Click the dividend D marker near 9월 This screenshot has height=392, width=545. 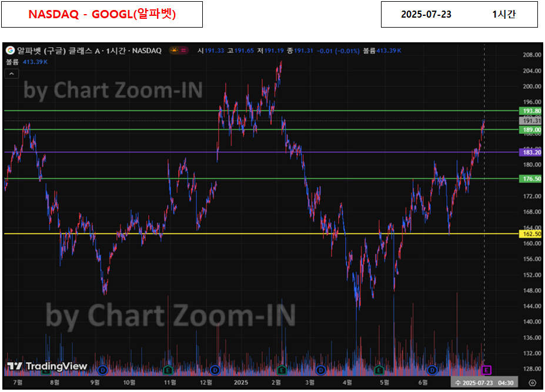pyautogui.click(x=102, y=370)
